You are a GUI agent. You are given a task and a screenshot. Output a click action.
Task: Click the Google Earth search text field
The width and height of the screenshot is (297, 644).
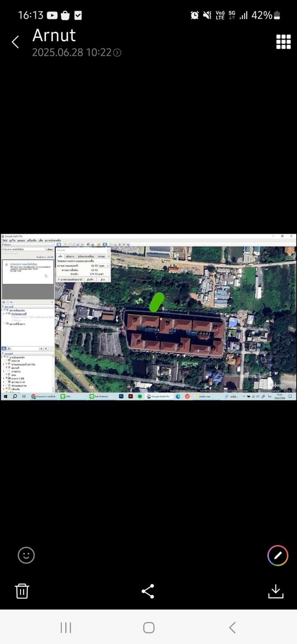[x=24, y=249]
